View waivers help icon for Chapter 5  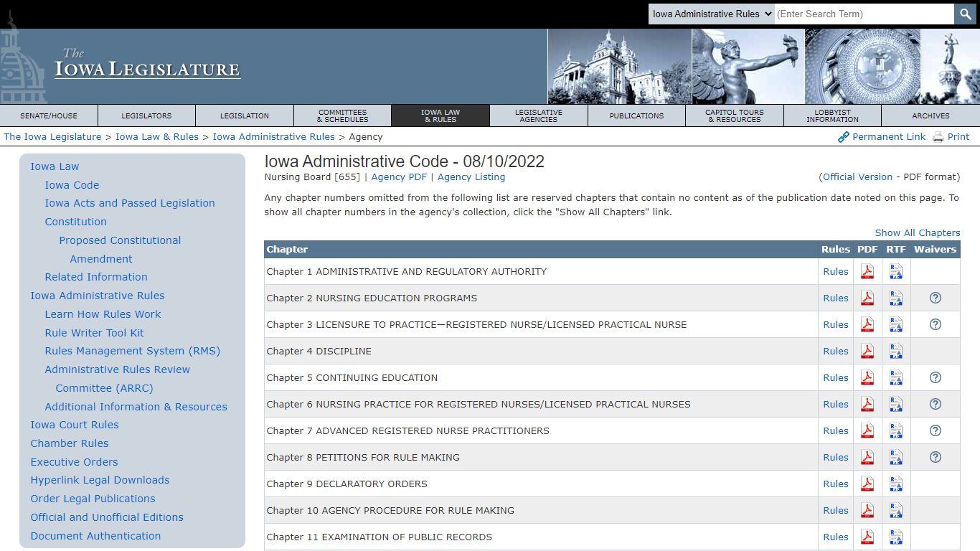935,377
